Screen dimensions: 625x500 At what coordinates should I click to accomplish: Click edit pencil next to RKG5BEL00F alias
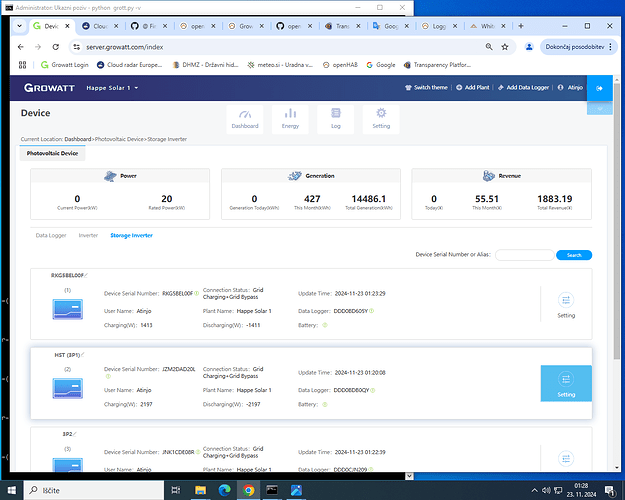point(101,275)
